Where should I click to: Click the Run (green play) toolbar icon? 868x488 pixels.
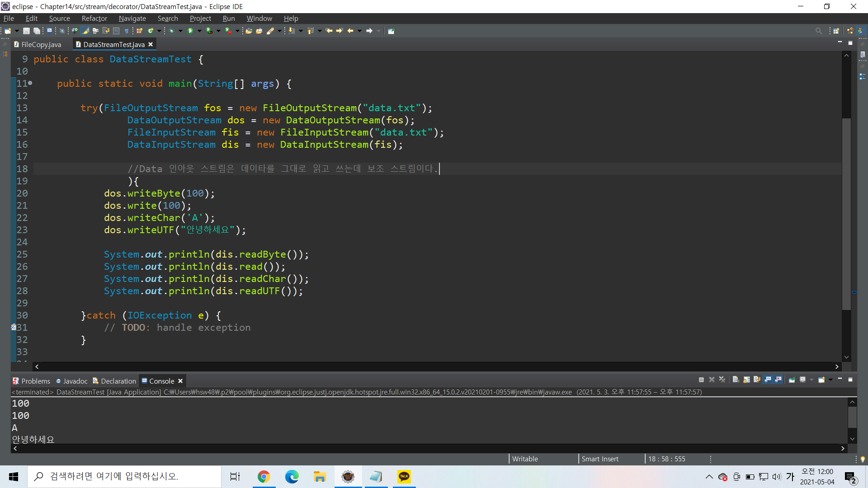point(190,31)
